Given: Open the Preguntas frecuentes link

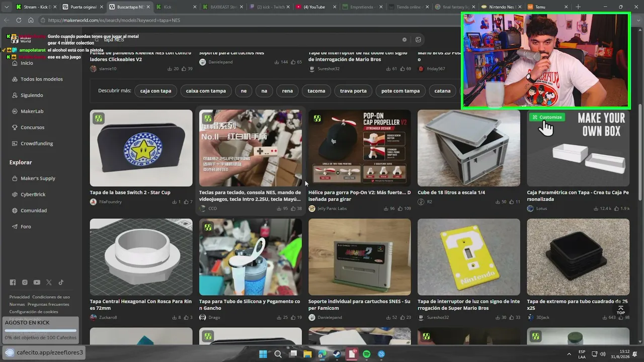Looking at the screenshot, I should click(48, 305).
